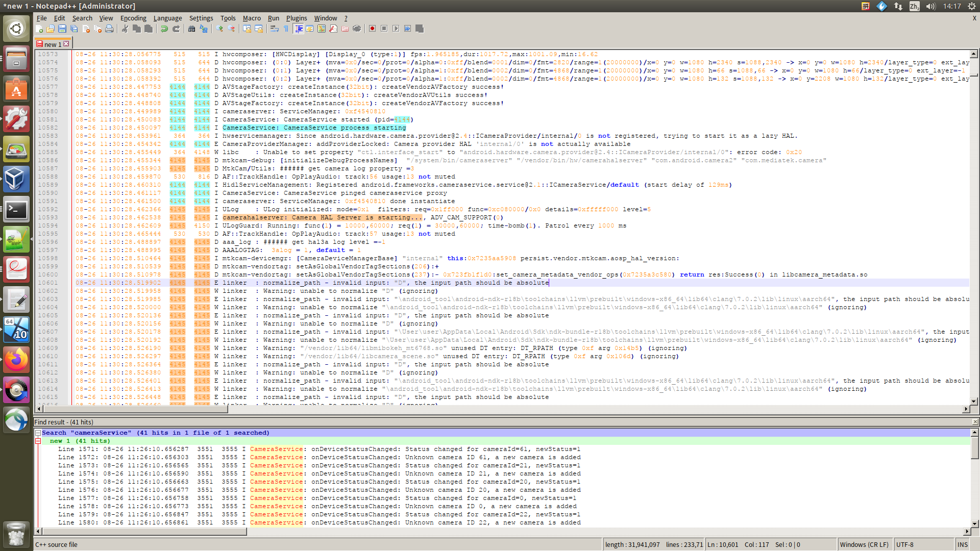Click the Zoom in magnifier icon
The width and height of the screenshot is (980, 551).
coord(219,29)
